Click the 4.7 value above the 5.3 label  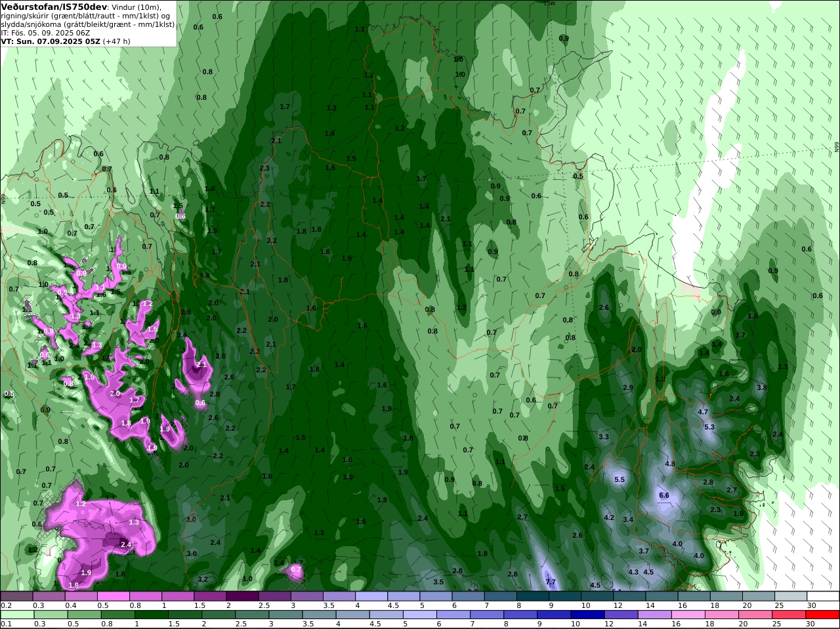click(x=703, y=412)
